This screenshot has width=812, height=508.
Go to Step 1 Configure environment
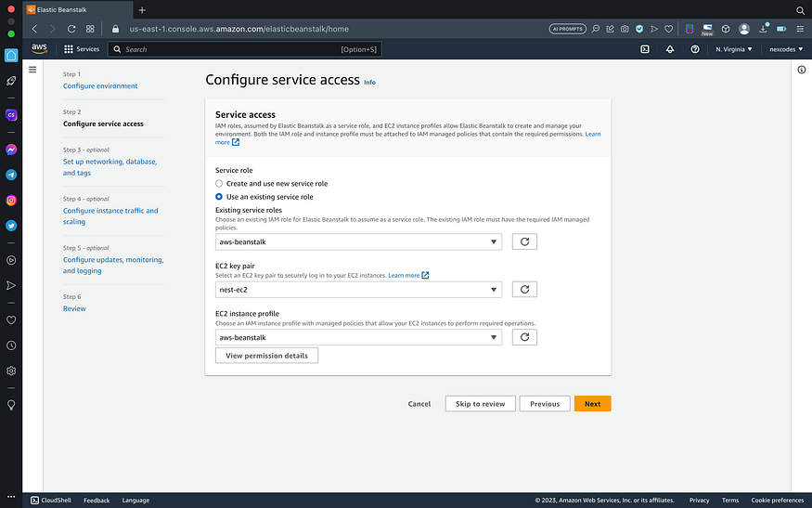pos(100,86)
